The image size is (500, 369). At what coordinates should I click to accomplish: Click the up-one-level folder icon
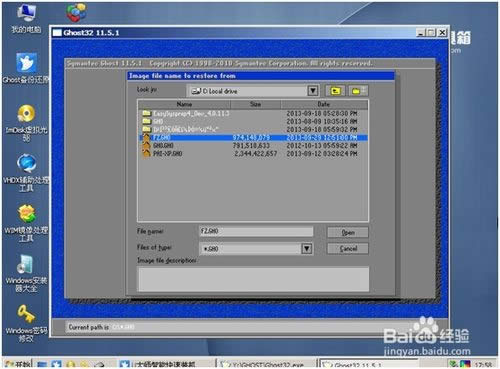335,91
